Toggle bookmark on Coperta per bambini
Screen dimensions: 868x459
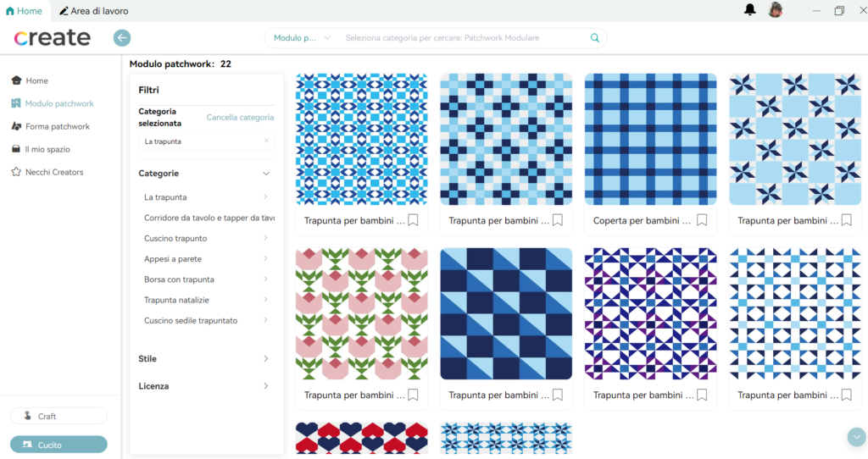coord(702,220)
